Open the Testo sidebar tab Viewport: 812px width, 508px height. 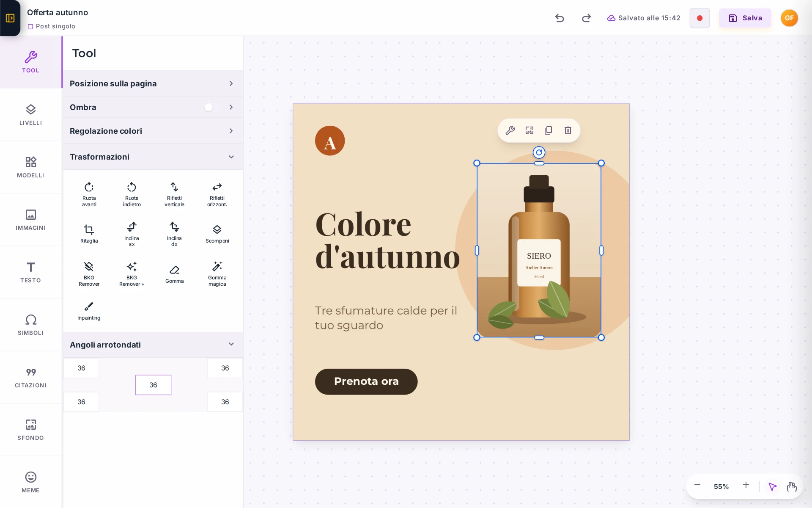[x=30, y=272]
